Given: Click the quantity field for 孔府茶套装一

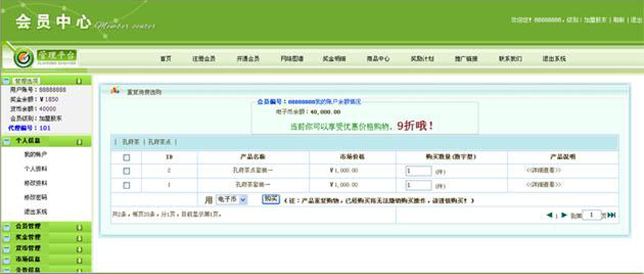Looking at the screenshot, I should click(418, 186).
